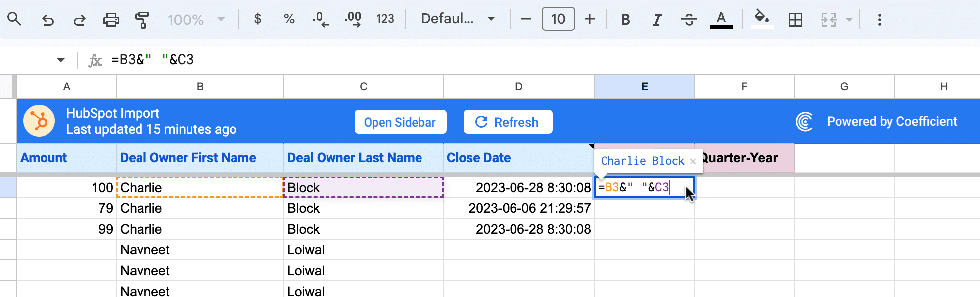Viewport: 980px width, 297px height.
Task: Click the redo arrow icon
Action: pos(79,20)
